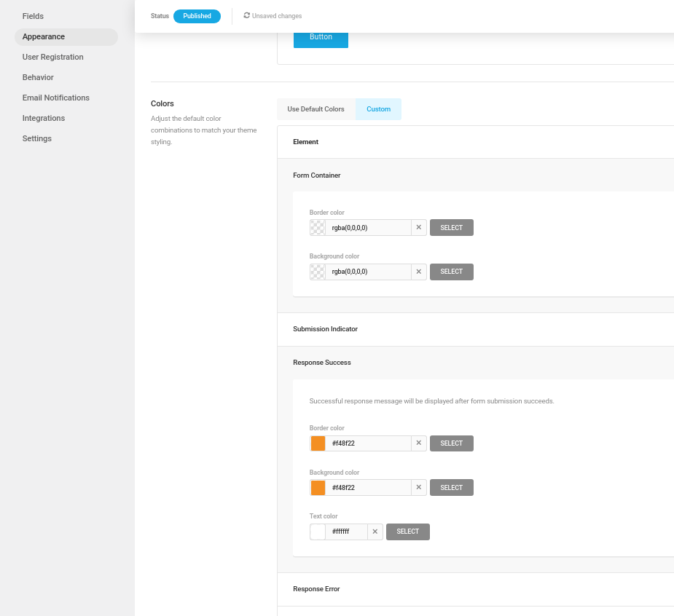Click Form Container border color swatch
Screen dimensions: 674x616
coord(318,228)
